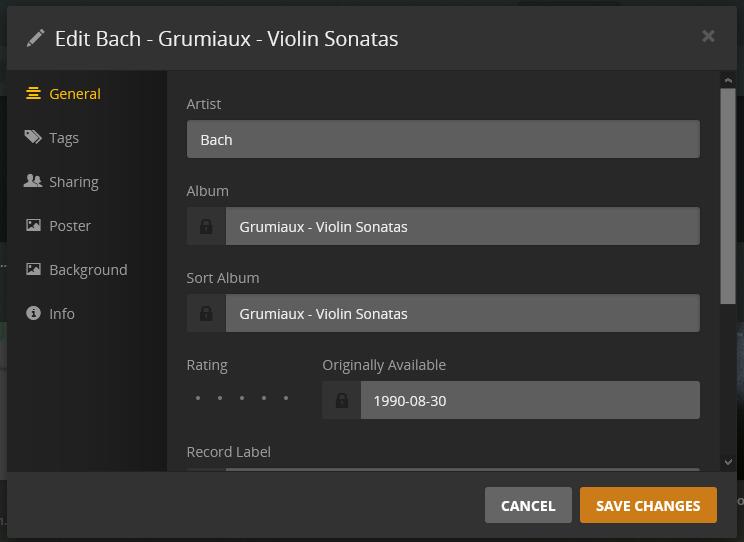Save changes to the album
The image size is (744, 542).
pos(648,505)
